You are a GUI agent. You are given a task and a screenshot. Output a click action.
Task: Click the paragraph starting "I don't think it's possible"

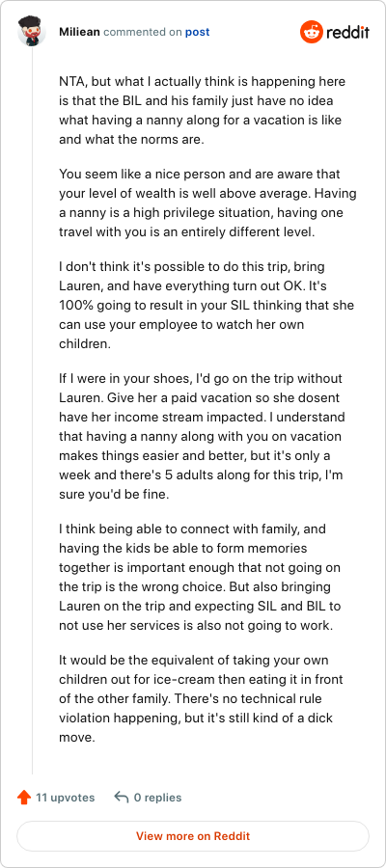pyautogui.click(x=207, y=306)
